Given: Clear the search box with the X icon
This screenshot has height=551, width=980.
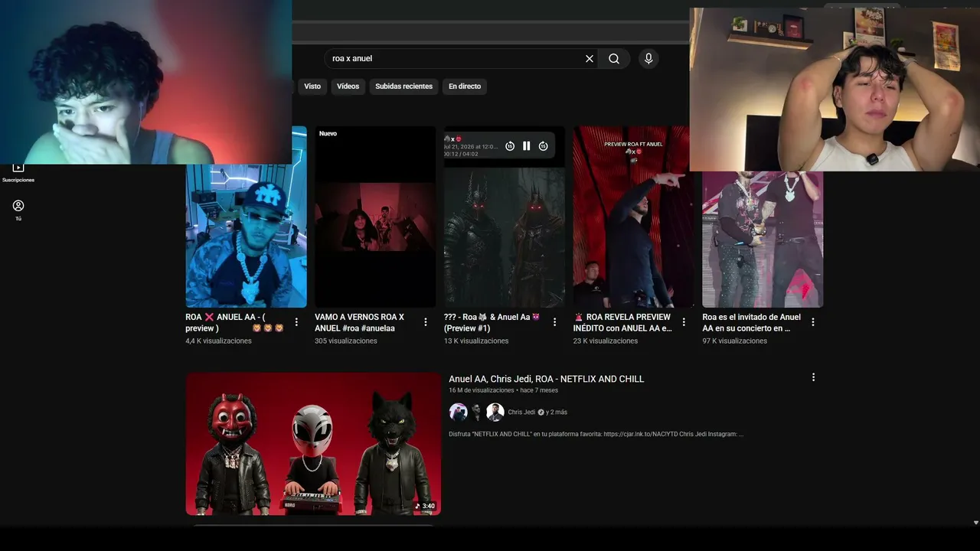Looking at the screenshot, I should click(590, 59).
